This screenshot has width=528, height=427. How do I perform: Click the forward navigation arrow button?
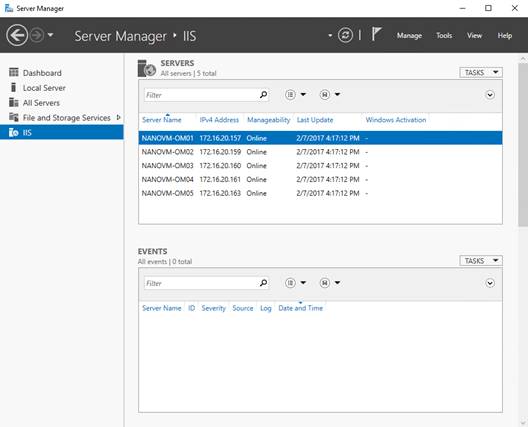[37, 35]
